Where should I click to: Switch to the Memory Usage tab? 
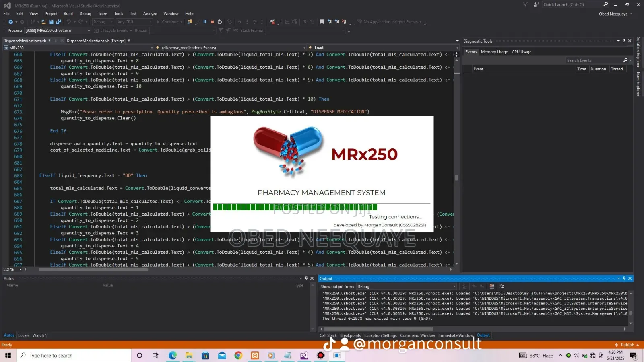point(494,52)
